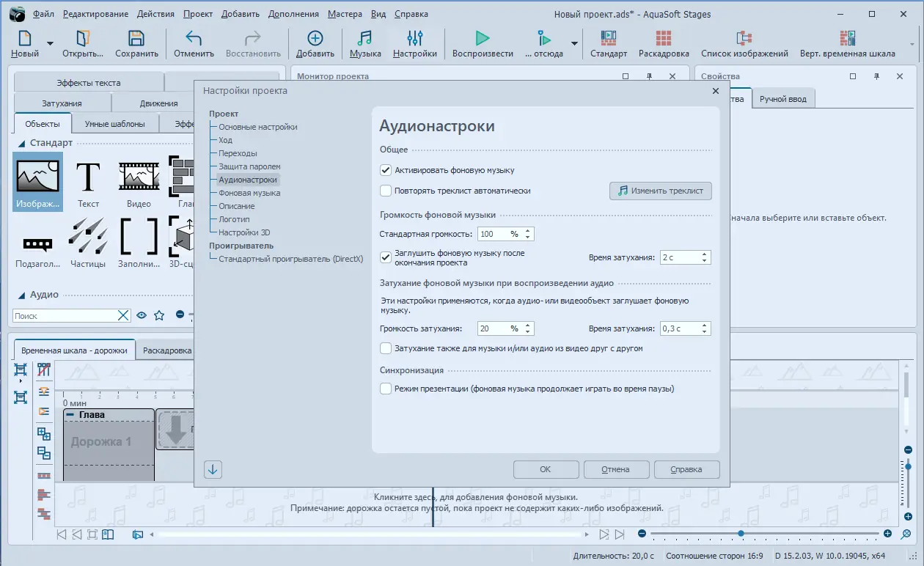
Task: Open the Файл menu
Action: (x=43, y=14)
